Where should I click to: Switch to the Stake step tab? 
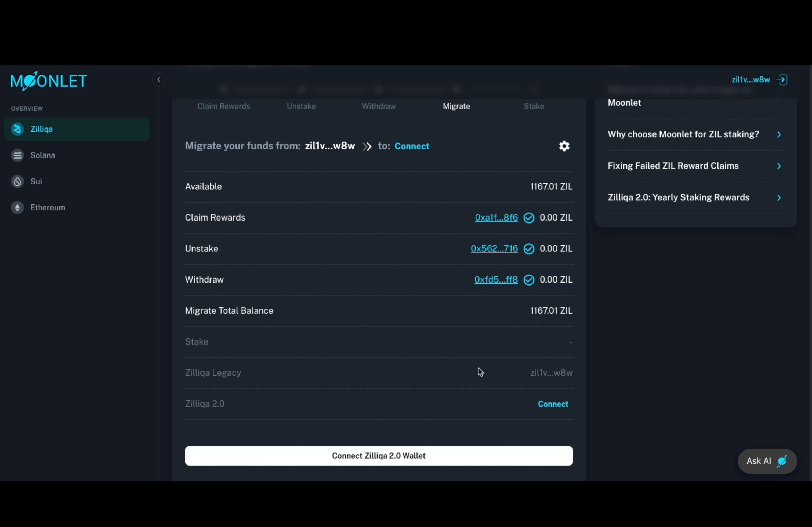click(x=534, y=106)
